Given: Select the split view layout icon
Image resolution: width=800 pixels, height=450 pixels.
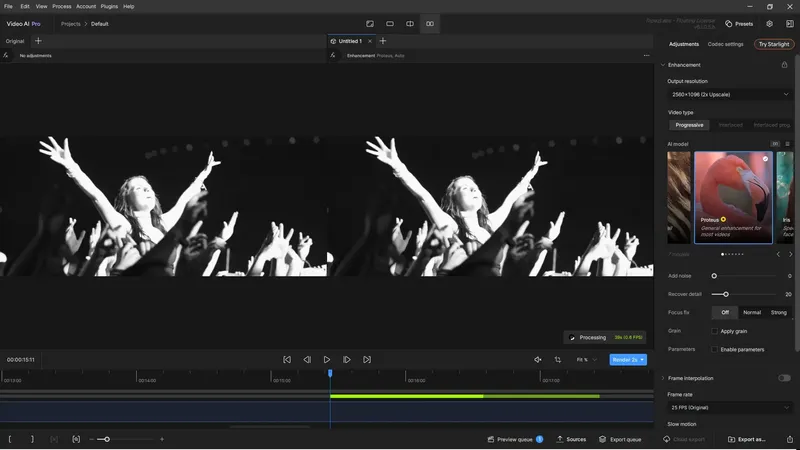Looking at the screenshot, I should pyautogui.click(x=410, y=23).
